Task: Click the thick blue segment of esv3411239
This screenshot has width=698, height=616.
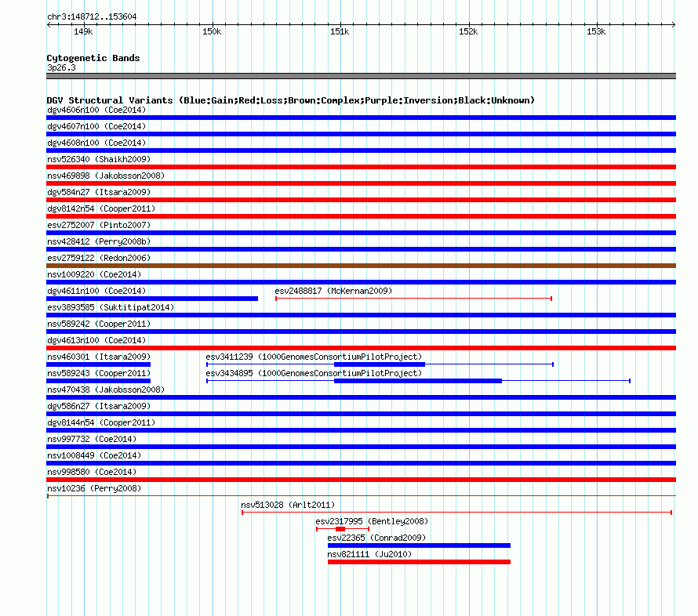Action: pyautogui.click(x=380, y=364)
